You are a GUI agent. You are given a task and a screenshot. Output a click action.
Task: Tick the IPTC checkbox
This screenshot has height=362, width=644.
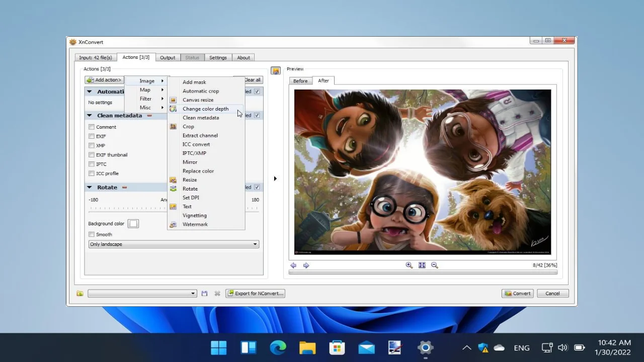pyautogui.click(x=92, y=164)
